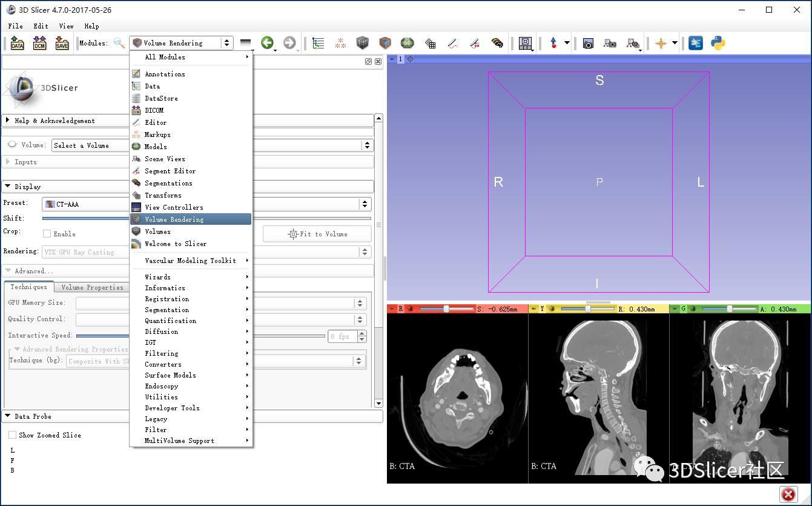Viewport: 812px width, 506px height.
Task: Open Models module toolbar icon
Action: point(408,43)
